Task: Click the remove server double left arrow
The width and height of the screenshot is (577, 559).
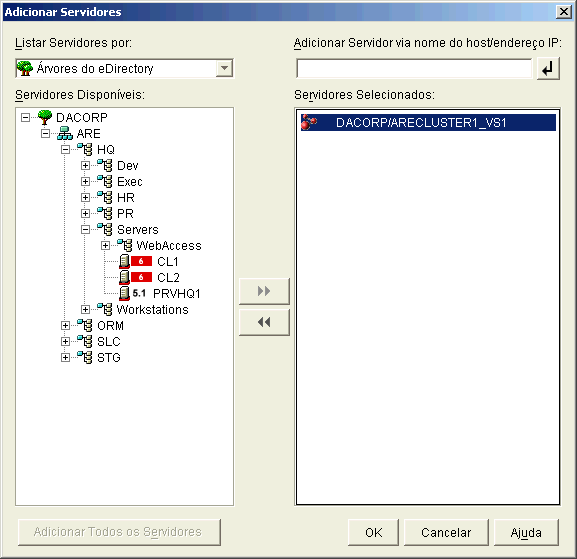Action: [264, 322]
